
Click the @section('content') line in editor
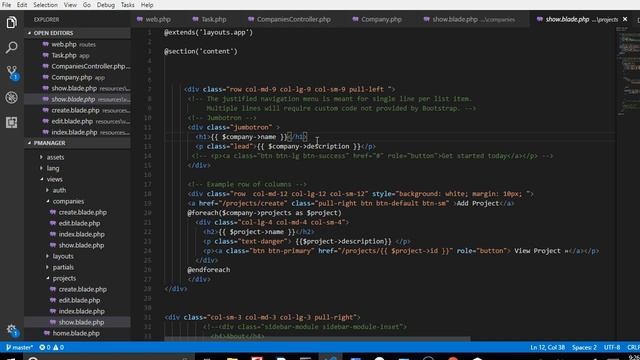200,51
